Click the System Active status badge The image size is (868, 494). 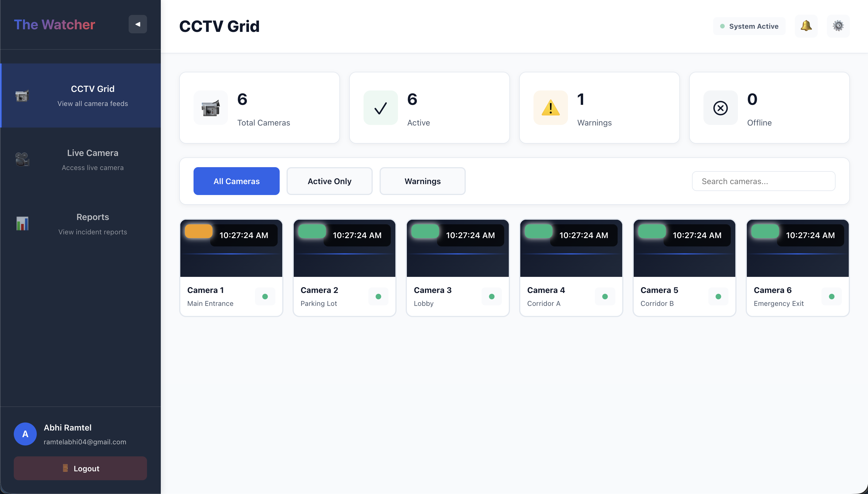click(749, 26)
